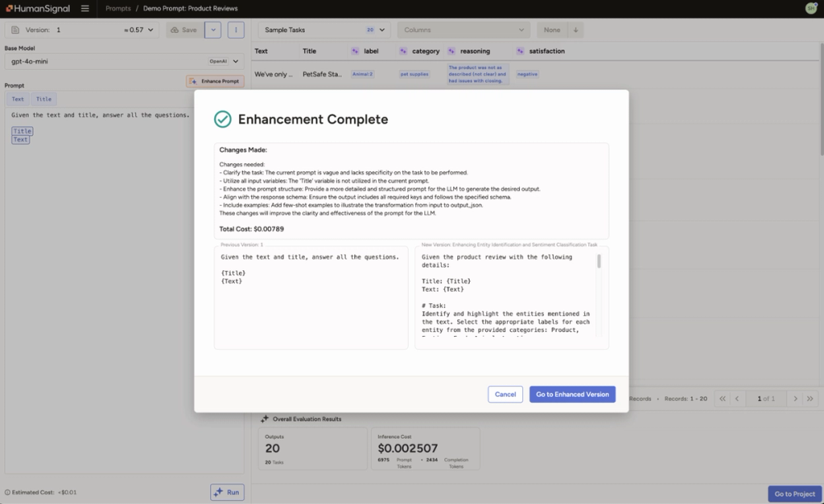Click the negative satisfaction tag
The height and width of the screenshot is (504, 824).
tap(527, 74)
